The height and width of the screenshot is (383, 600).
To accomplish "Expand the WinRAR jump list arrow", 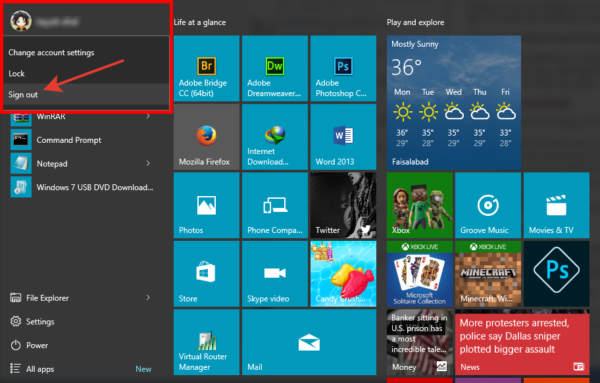I will pos(148,116).
